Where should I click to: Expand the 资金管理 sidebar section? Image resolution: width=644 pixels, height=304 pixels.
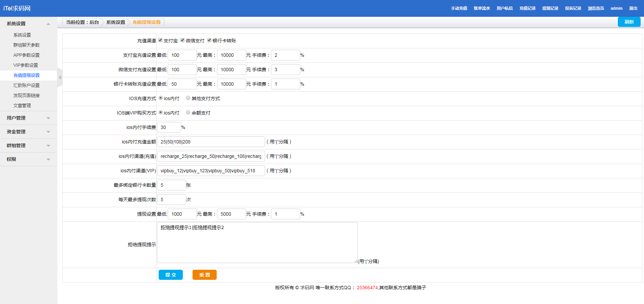[x=48, y=132]
